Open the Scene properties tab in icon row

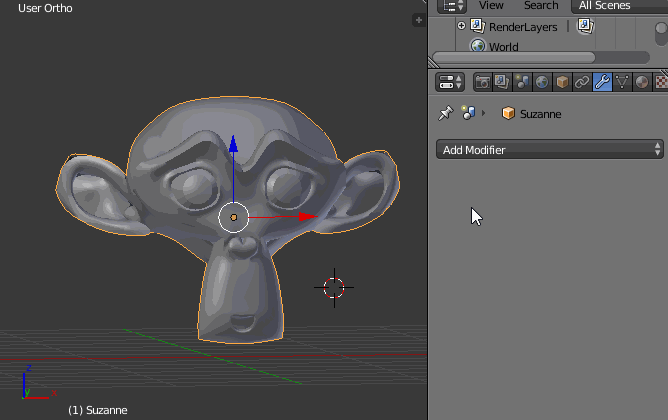click(522, 82)
